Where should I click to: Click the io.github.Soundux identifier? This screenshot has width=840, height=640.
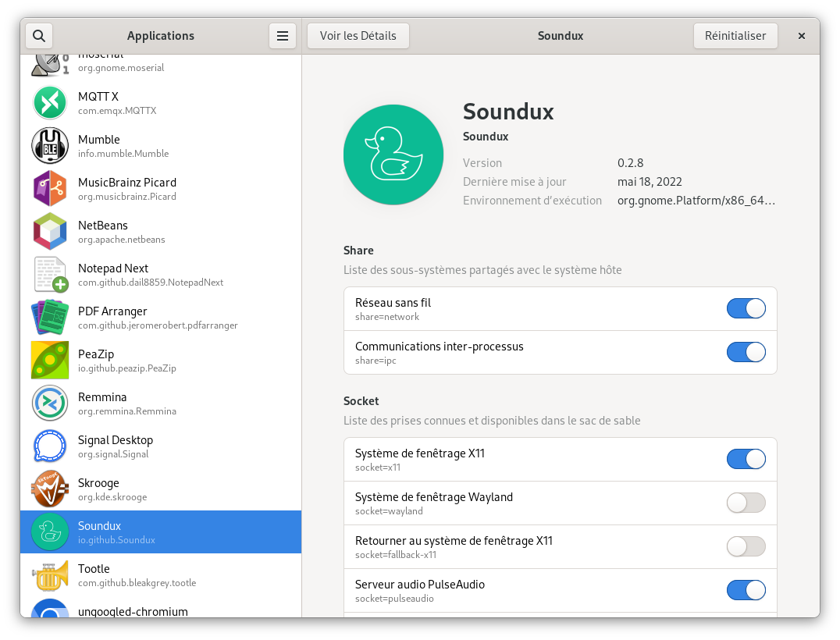pyautogui.click(x=116, y=540)
